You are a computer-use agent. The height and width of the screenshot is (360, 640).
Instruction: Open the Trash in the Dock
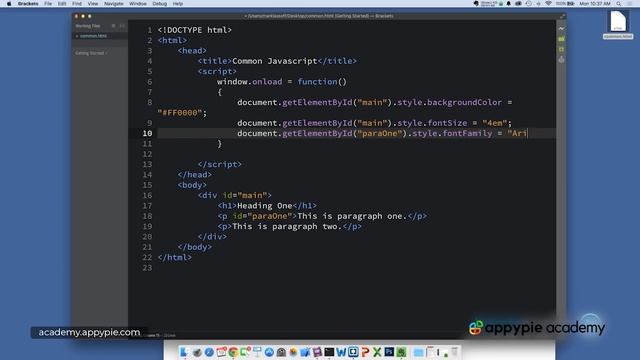pos(454,352)
